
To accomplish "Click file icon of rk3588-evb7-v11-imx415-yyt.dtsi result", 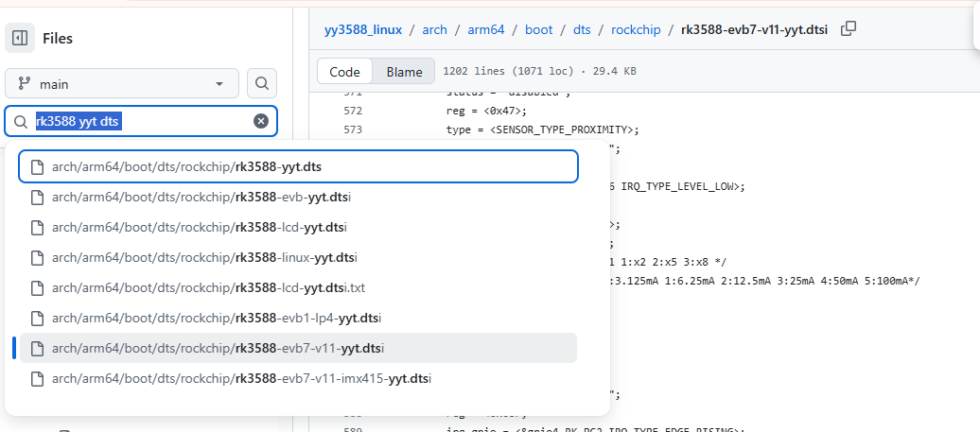I will [38, 378].
